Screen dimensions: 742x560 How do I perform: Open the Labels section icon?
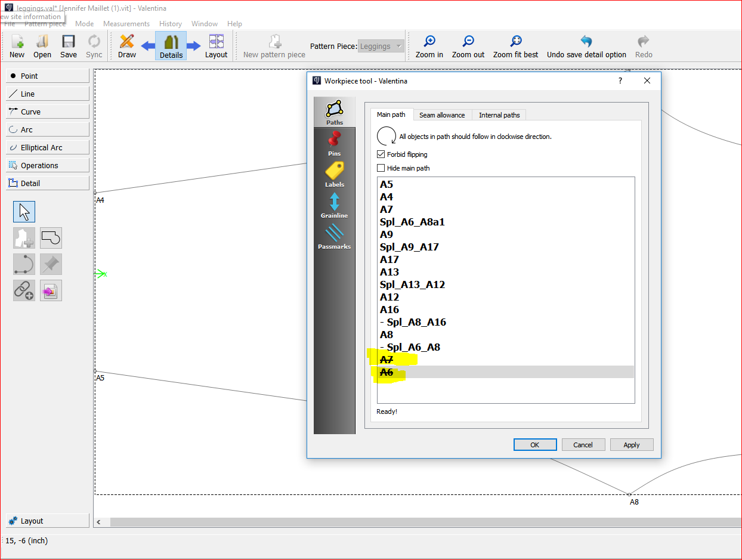click(334, 172)
